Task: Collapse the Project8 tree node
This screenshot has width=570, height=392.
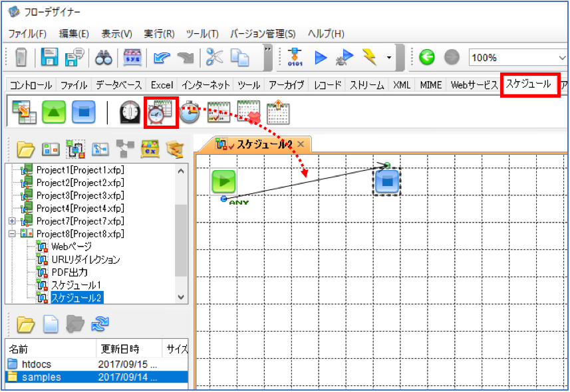Action: (12, 234)
